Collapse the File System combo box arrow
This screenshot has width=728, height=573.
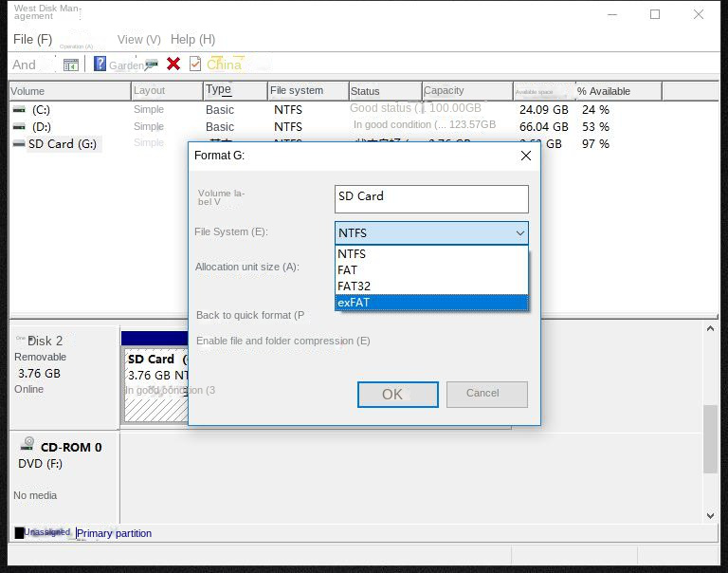519,233
